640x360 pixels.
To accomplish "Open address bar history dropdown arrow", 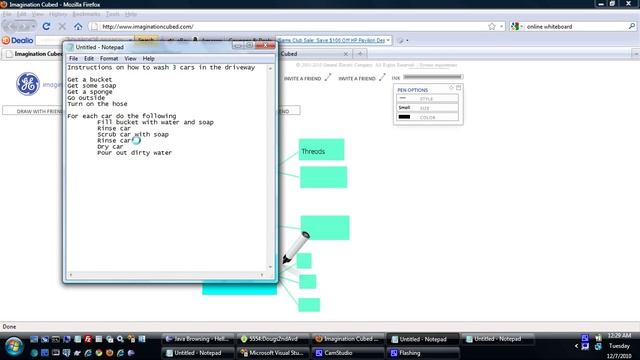I will coord(501,27).
